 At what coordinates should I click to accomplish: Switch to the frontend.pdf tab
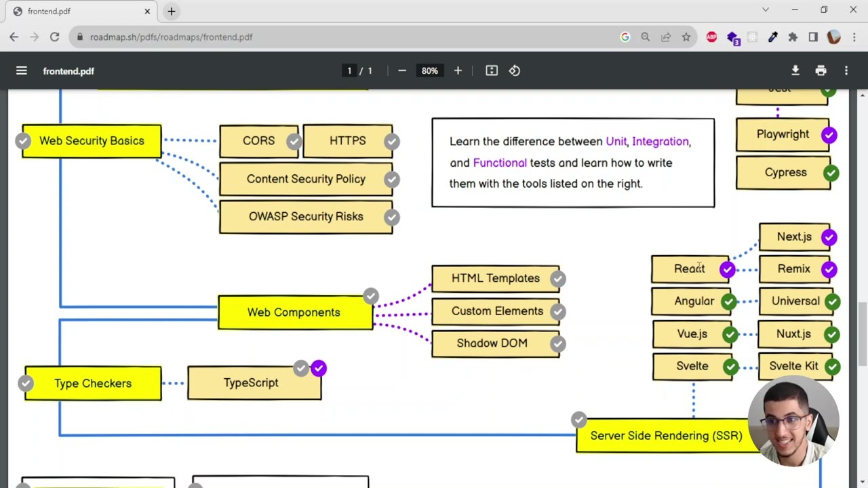coord(81,12)
